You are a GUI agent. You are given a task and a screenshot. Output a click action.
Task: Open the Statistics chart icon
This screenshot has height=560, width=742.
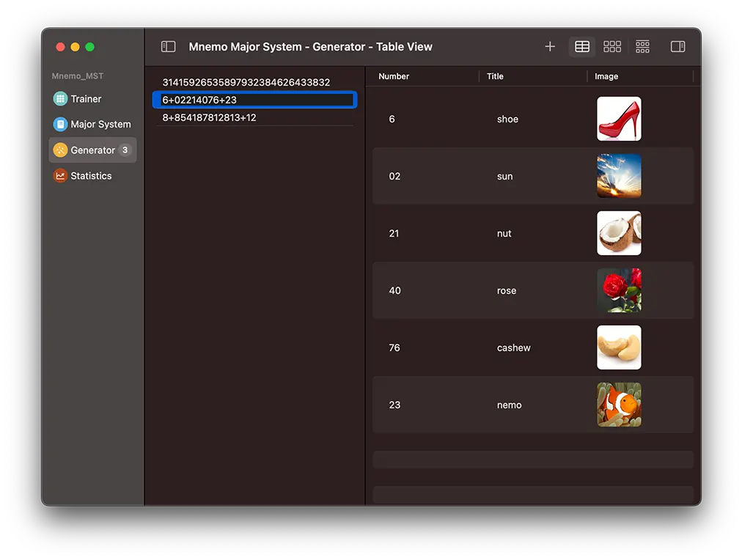59,175
